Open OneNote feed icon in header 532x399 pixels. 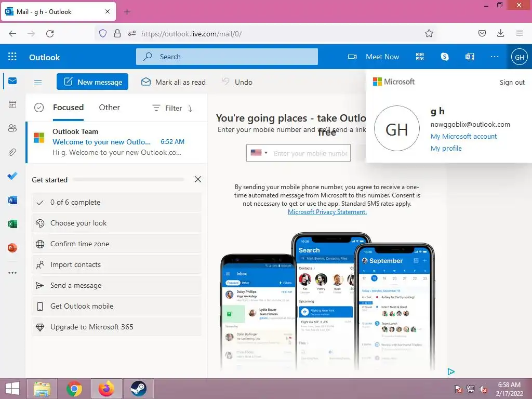[470, 57]
